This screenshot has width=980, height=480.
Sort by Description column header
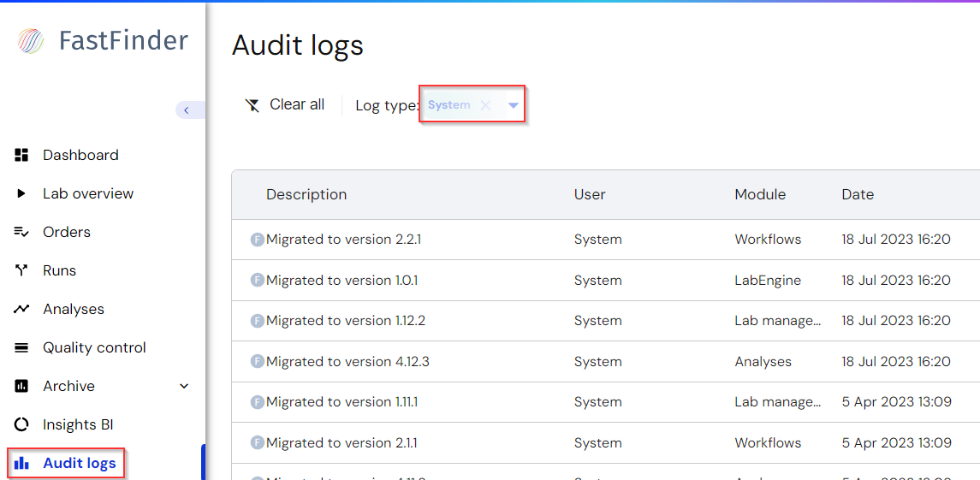(306, 194)
